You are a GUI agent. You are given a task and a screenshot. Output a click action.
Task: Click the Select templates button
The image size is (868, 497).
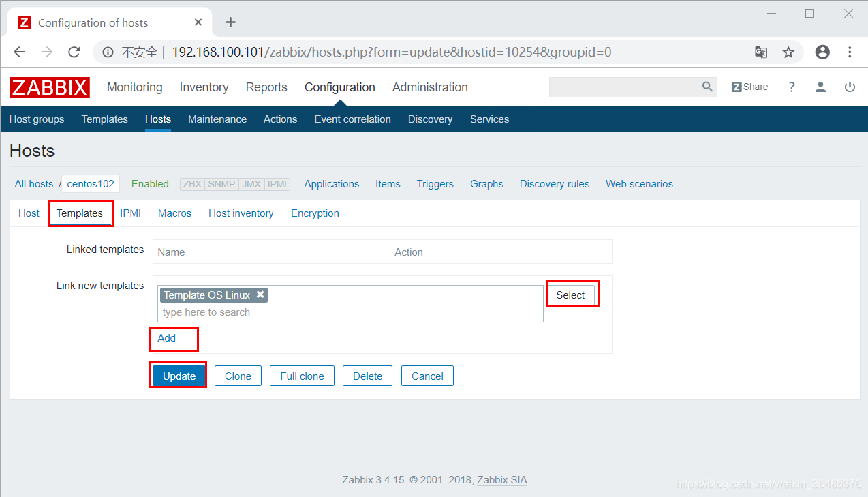(x=570, y=295)
